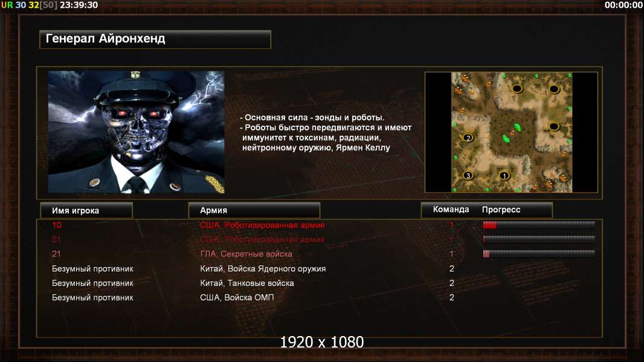
Task: Click progress bar of player 10
Action: pos(539,224)
